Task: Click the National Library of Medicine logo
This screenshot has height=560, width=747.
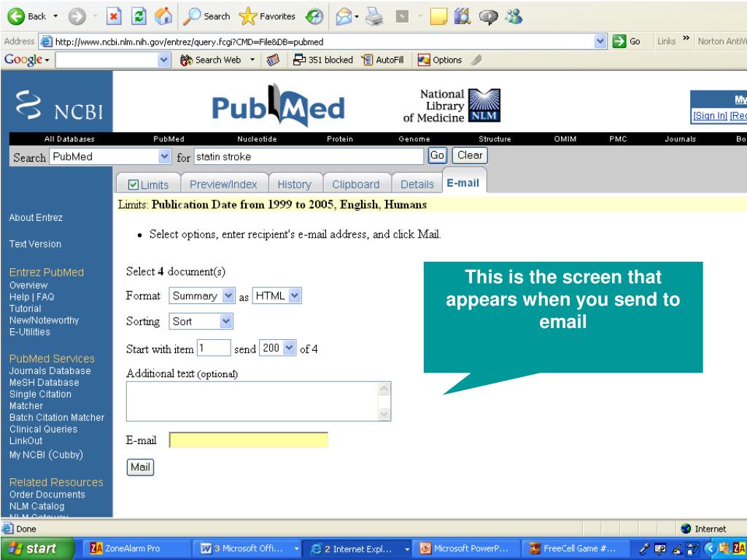Action: click(x=452, y=106)
